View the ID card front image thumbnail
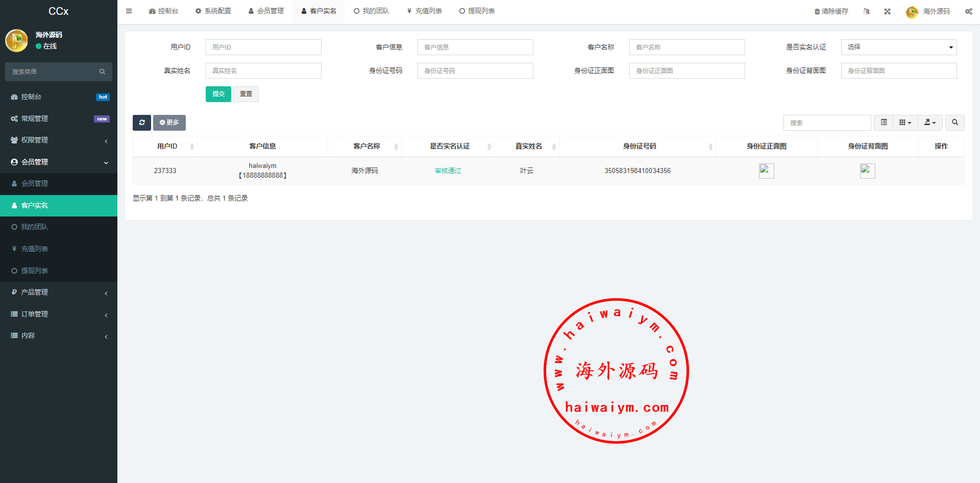980x483 pixels. pyautogui.click(x=766, y=171)
